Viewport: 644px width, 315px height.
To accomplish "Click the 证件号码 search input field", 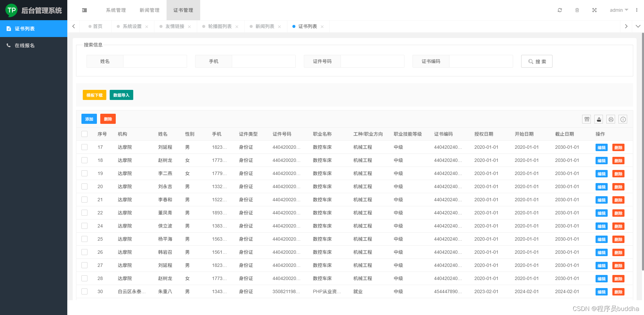I will coord(372,61).
